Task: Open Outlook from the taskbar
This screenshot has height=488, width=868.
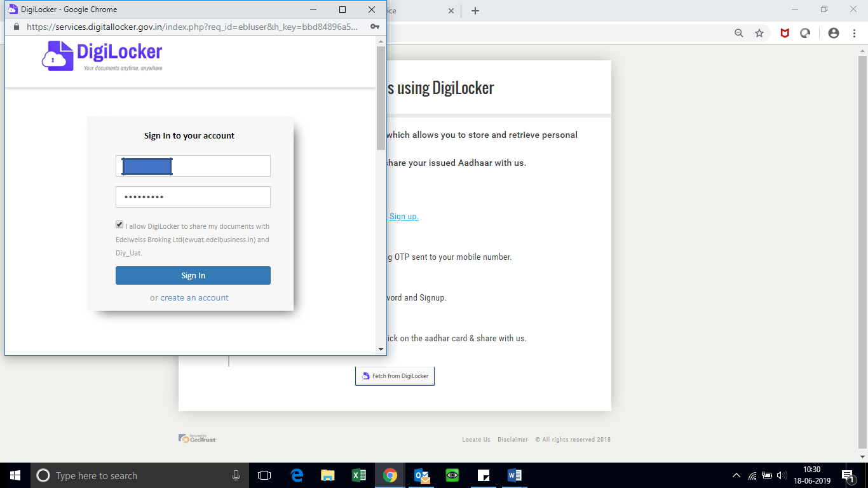Action: point(421,475)
